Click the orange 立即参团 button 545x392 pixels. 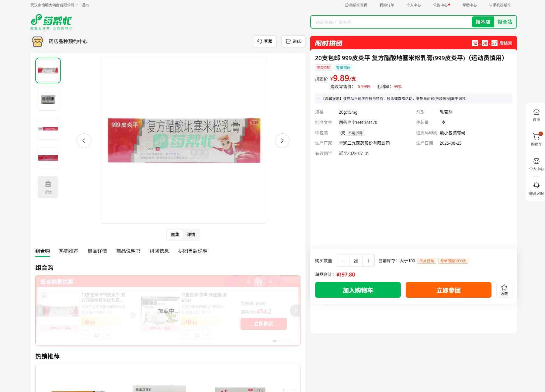448,290
